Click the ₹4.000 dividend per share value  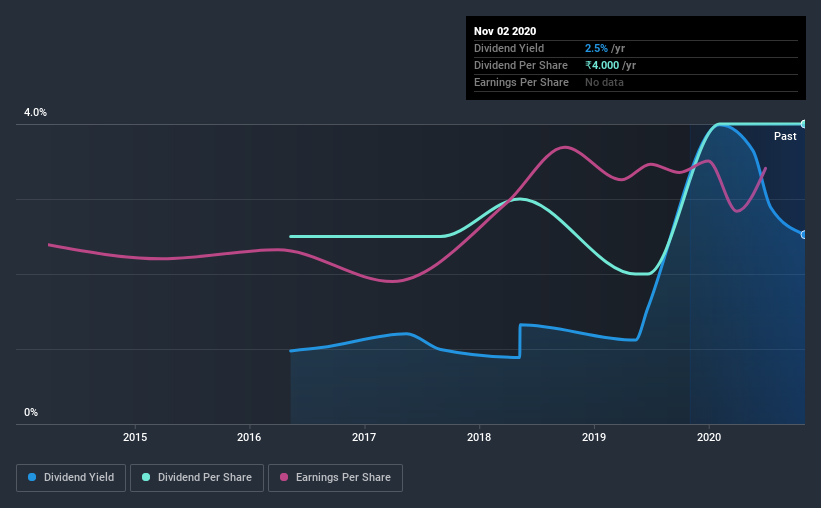[x=602, y=65]
